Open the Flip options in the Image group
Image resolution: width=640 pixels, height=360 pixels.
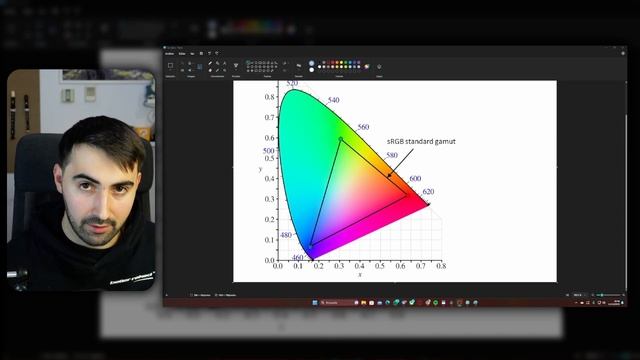click(x=190, y=70)
